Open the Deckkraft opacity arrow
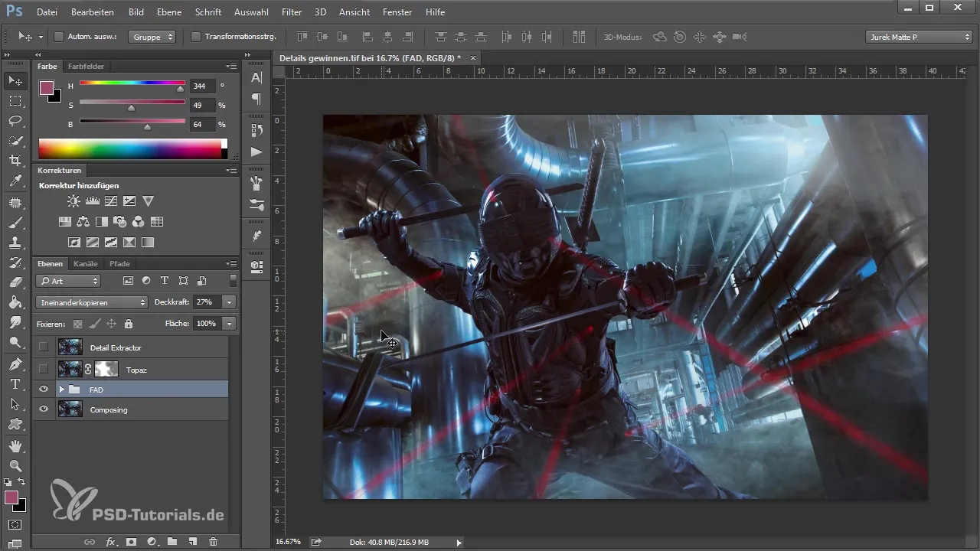The image size is (980, 551). (x=229, y=302)
